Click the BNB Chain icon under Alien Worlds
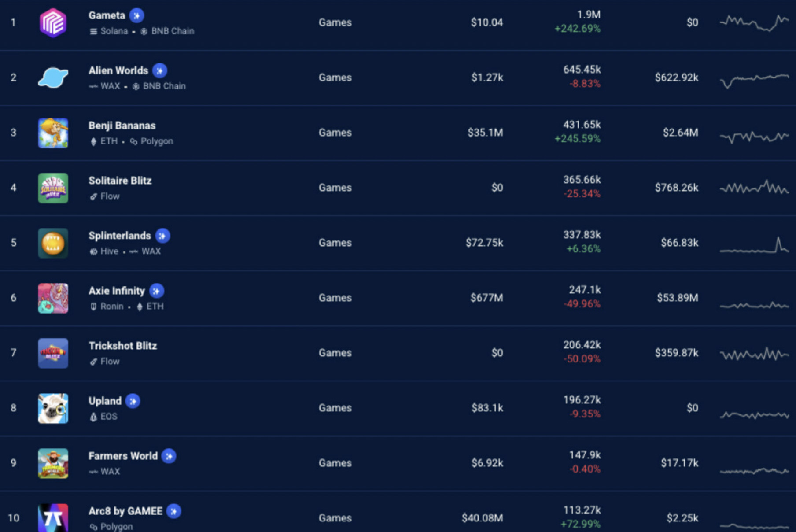796x532 pixels. (x=136, y=86)
